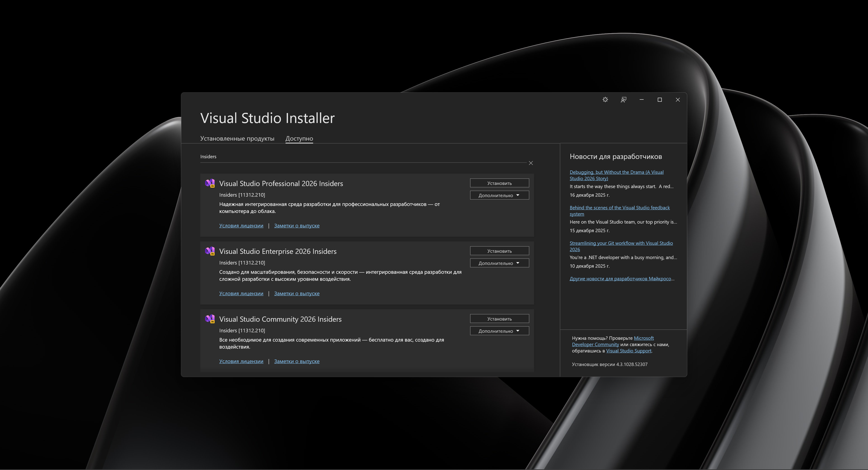Open Условия лицензии link for Enterprise edition
This screenshot has height=470, width=868.
click(241, 293)
